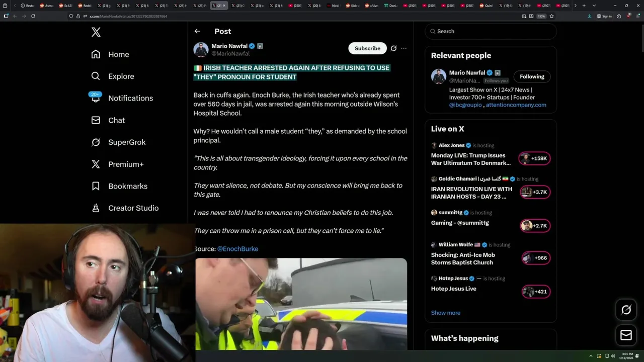Close the active X tab
Screen dimensions: 644x362
click(224, 6)
